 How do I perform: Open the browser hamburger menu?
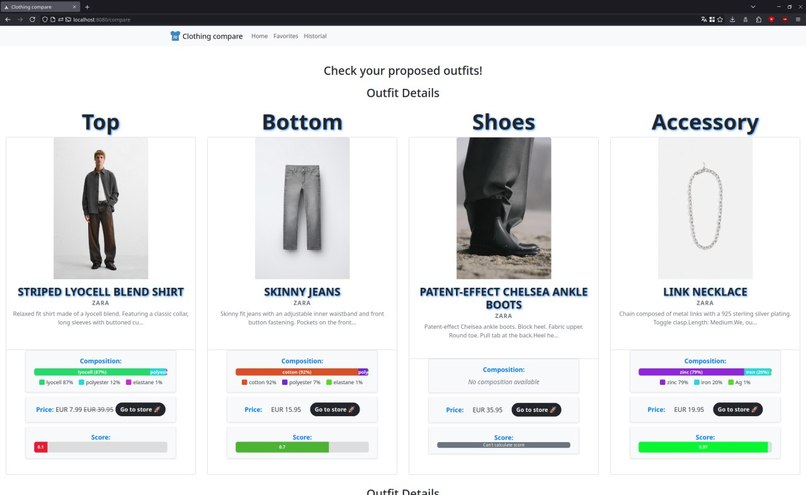click(x=798, y=20)
